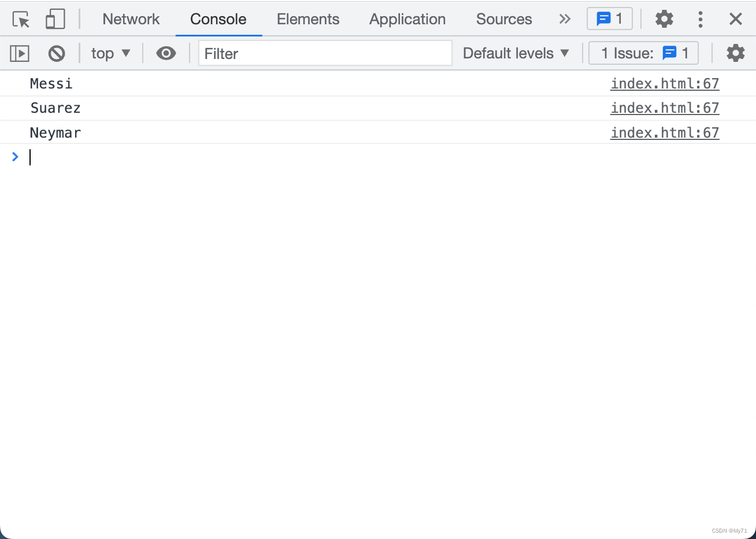The image size is (756, 539).
Task: Open index.html:67 link beside Messi
Action: tap(665, 84)
